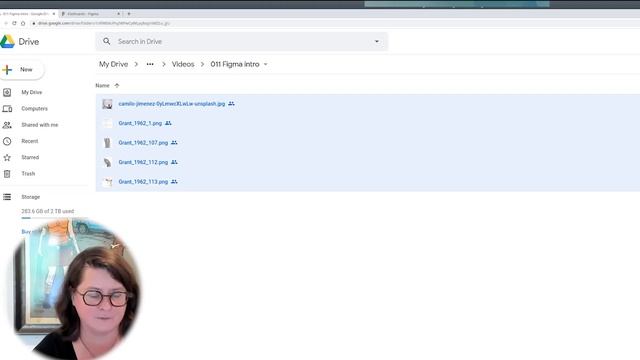Click Grant_1962_113.png thumbnail
The width and height of the screenshot is (640, 360).
point(107,182)
